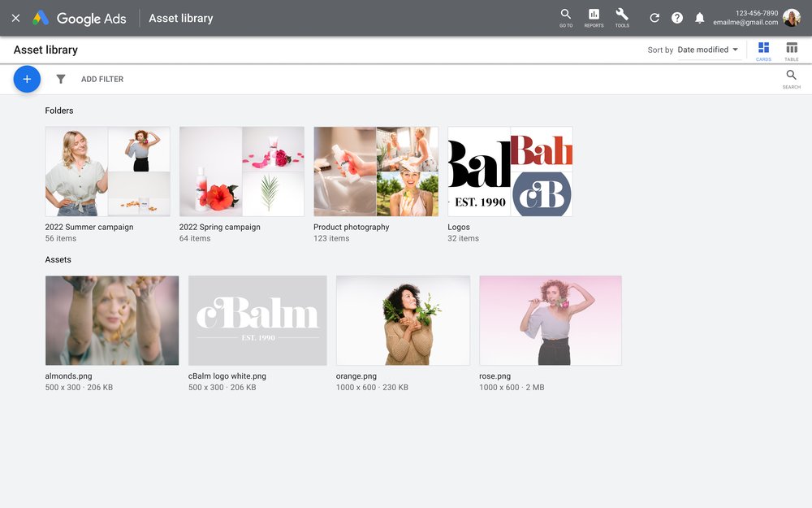Open the 2022 Summer campaign folder
Viewport: 812px width, 508px height.
point(107,171)
